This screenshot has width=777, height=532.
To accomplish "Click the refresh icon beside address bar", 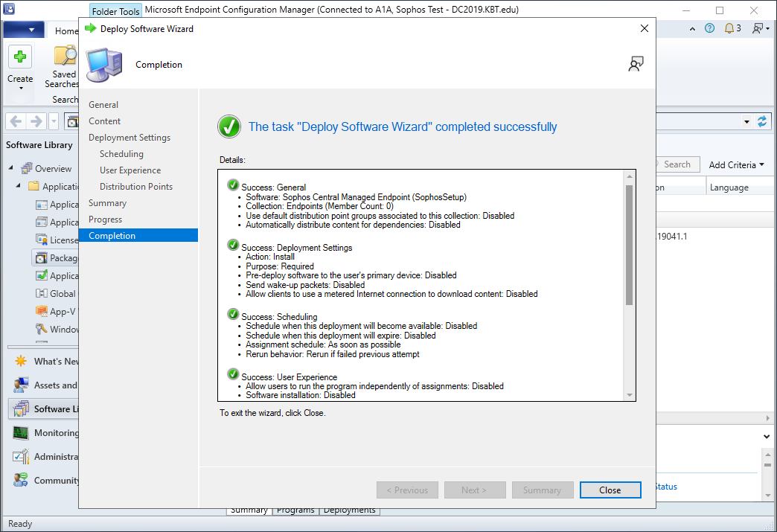I will 762,121.
